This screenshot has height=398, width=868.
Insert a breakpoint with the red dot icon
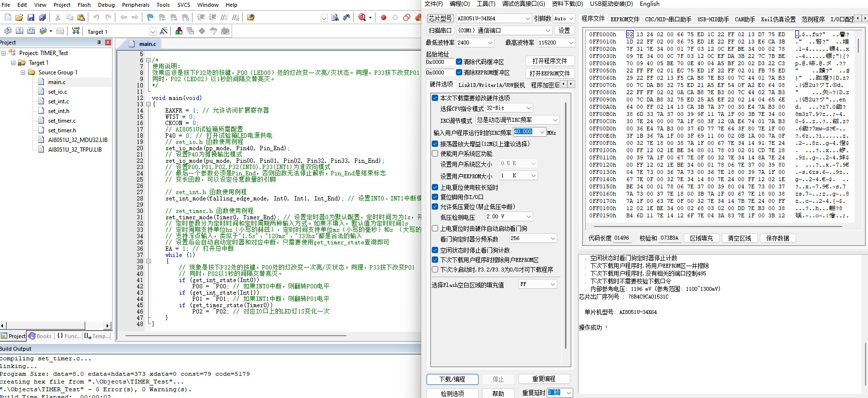pyautogui.click(x=384, y=17)
